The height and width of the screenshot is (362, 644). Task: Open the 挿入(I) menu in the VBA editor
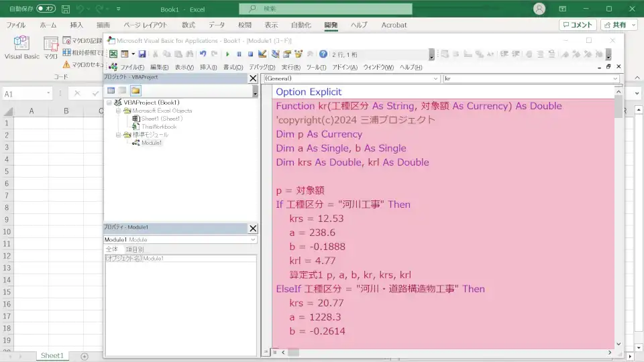pos(208,67)
